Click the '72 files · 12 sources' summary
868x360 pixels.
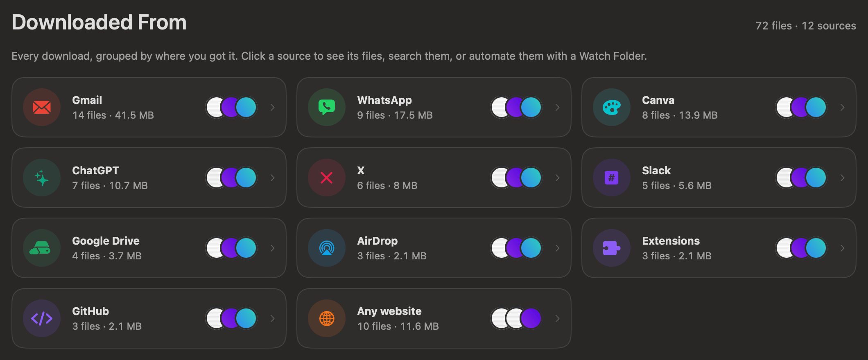tap(806, 26)
